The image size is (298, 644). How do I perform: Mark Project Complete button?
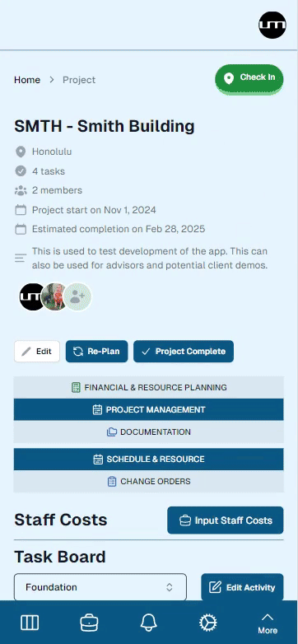pos(184,351)
